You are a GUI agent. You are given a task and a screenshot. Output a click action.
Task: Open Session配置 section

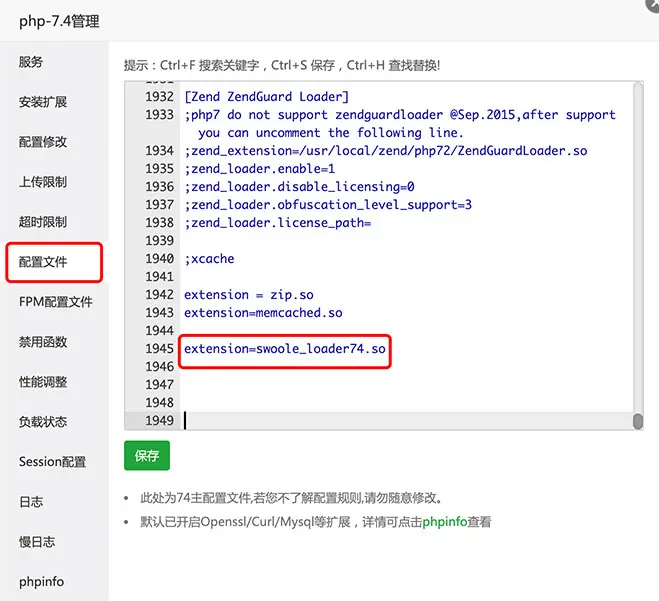point(52,462)
